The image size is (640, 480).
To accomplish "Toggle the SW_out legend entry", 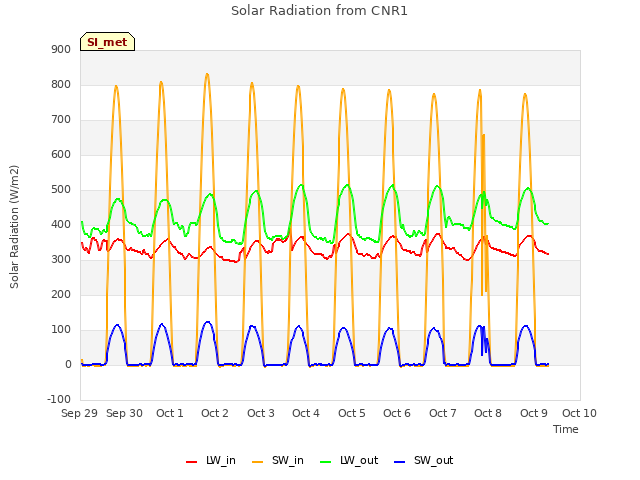I will pyautogui.click(x=423, y=460).
